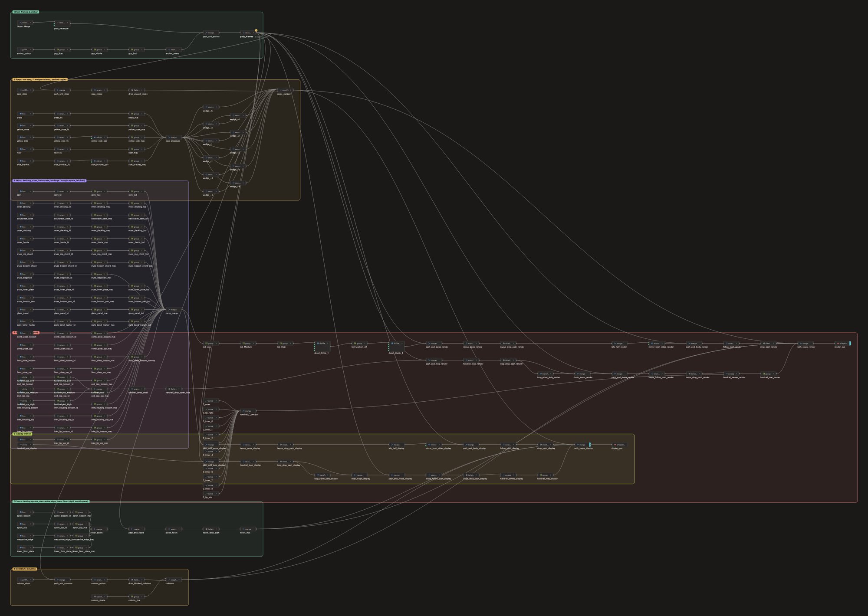Select the step_prototype merge node
Viewport: 868px width, 616px height.
coord(174,137)
